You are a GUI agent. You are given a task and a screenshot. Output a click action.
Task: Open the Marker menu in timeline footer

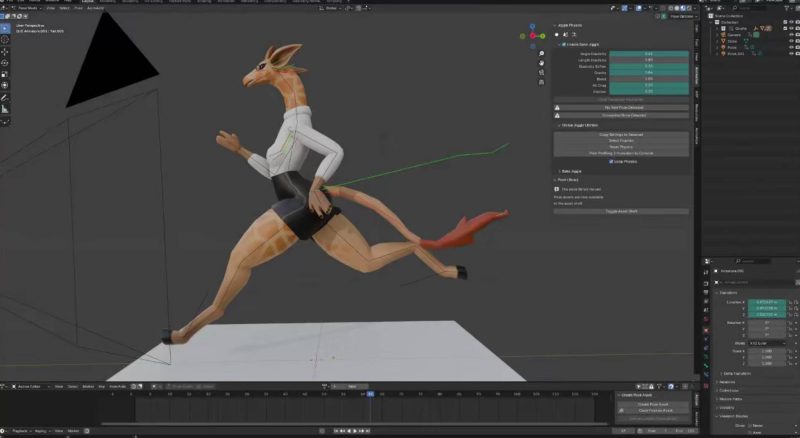click(73, 431)
